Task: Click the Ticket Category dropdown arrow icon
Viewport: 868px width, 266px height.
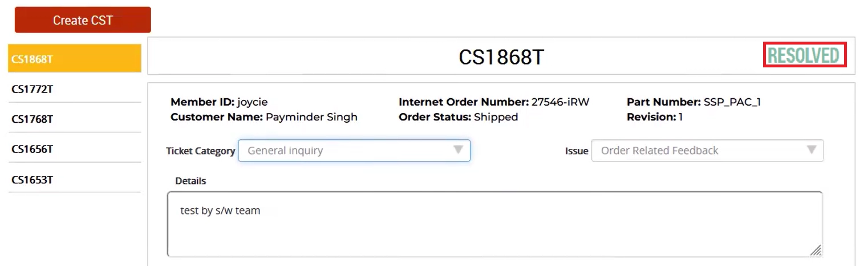Action: (457, 150)
